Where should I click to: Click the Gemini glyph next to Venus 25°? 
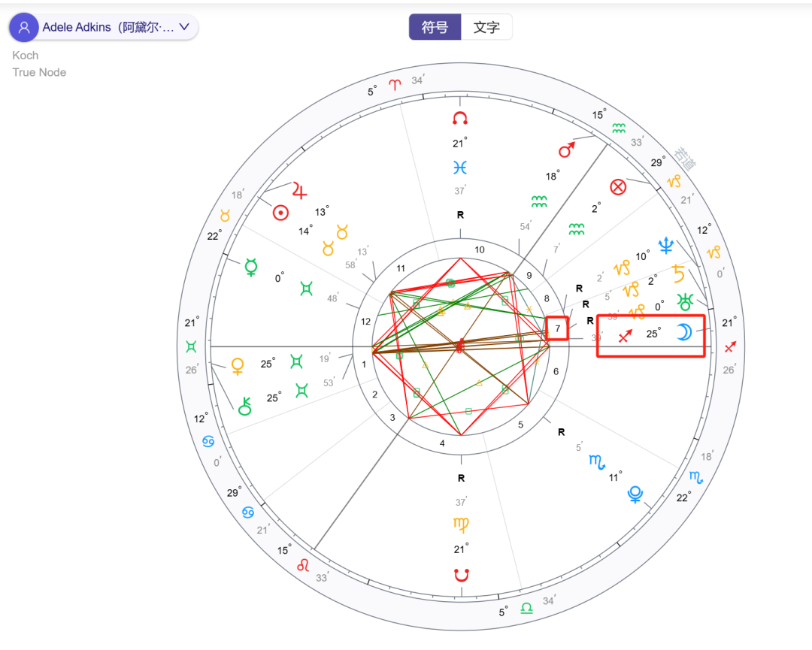(296, 361)
